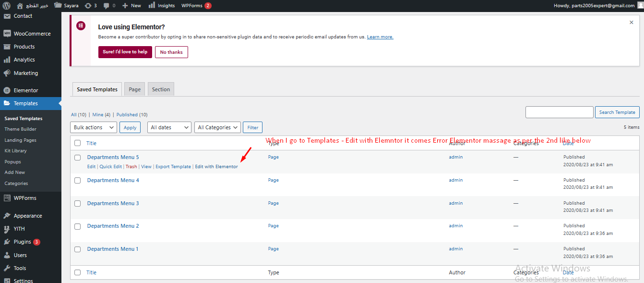Image resolution: width=644 pixels, height=283 pixels.
Task: Open the YITH icon in sidebar
Action: 7,229
